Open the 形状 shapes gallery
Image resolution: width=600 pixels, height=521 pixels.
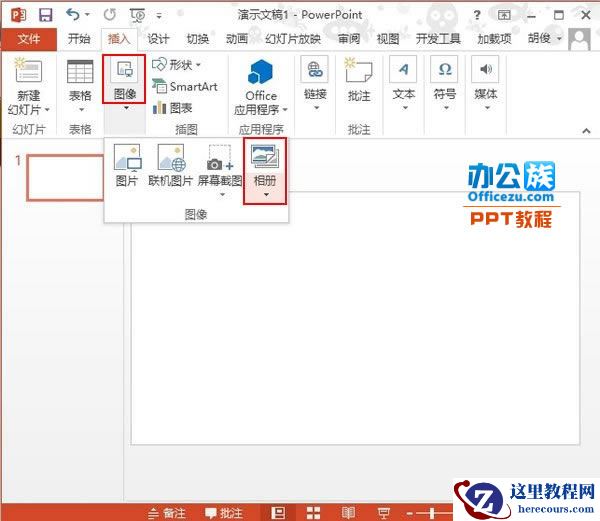tap(176, 65)
